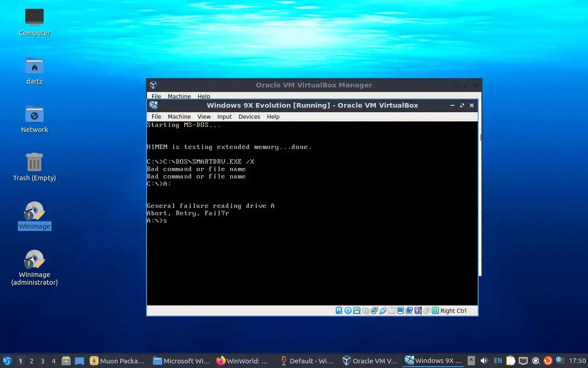This screenshot has width=588, height=368.
Task: Open the network connection tray icon
Action: click(523, 361)
